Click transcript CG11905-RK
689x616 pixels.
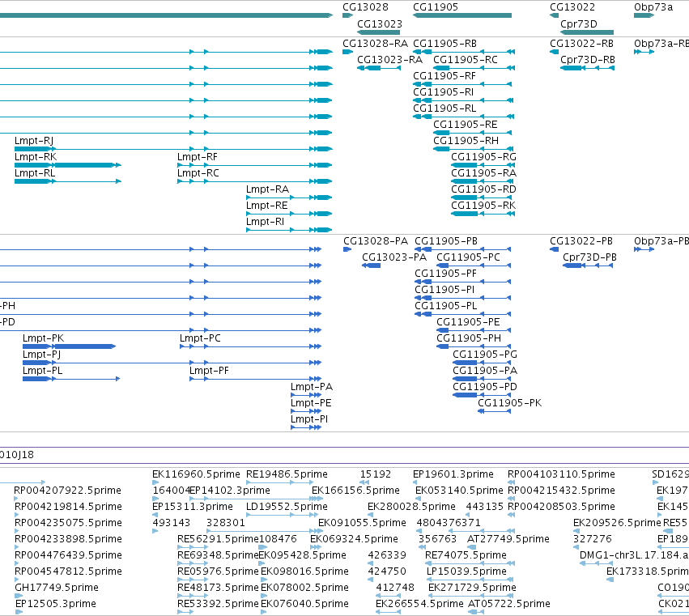point(483,206)
